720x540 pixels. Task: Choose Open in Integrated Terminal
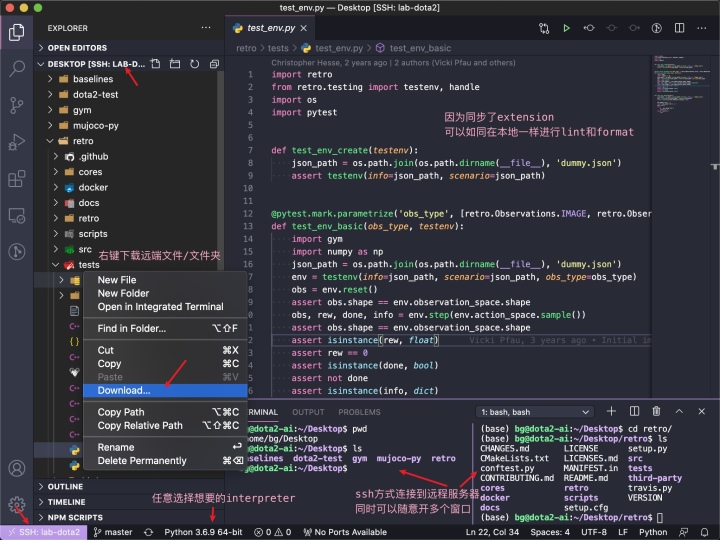pos(165,307)
